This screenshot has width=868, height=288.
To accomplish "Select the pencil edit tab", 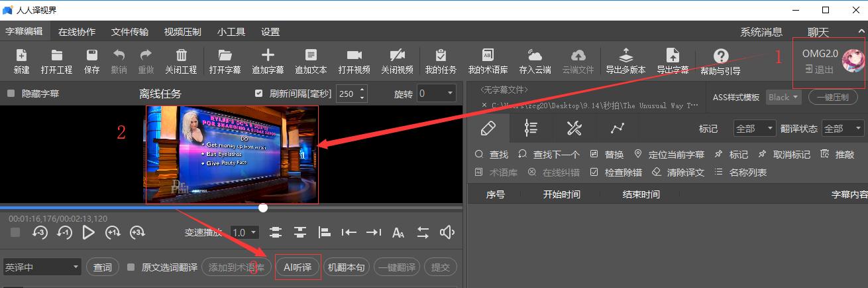I will pos(488,128).
